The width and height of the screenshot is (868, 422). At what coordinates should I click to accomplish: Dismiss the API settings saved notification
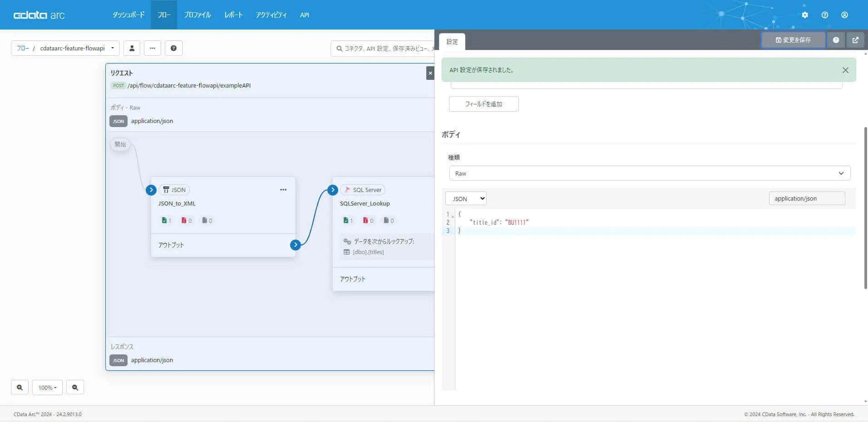tap(845, 70)
